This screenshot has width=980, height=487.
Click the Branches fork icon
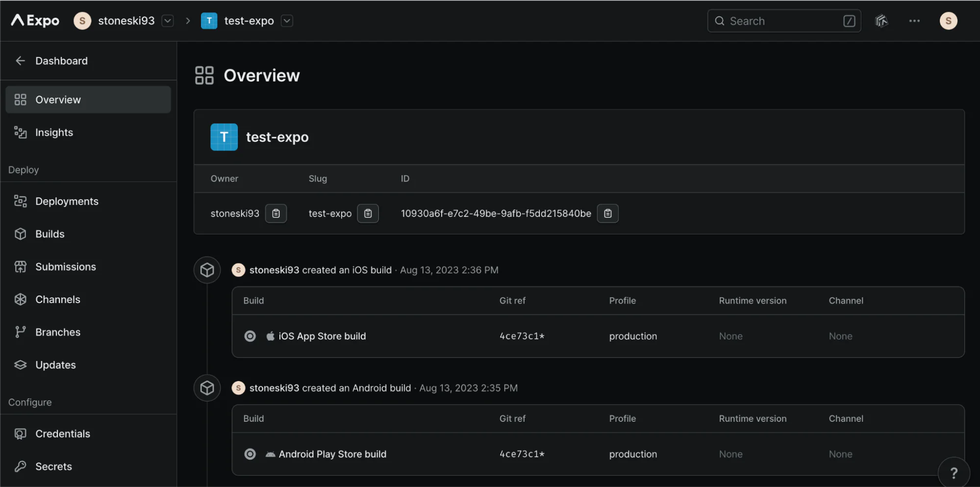20,332
